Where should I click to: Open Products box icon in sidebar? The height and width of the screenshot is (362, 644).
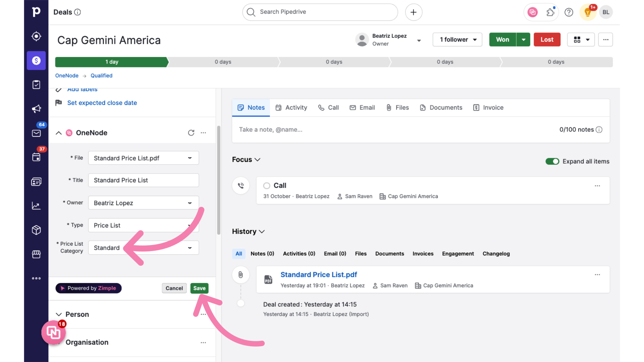click(x=36, y=230)
